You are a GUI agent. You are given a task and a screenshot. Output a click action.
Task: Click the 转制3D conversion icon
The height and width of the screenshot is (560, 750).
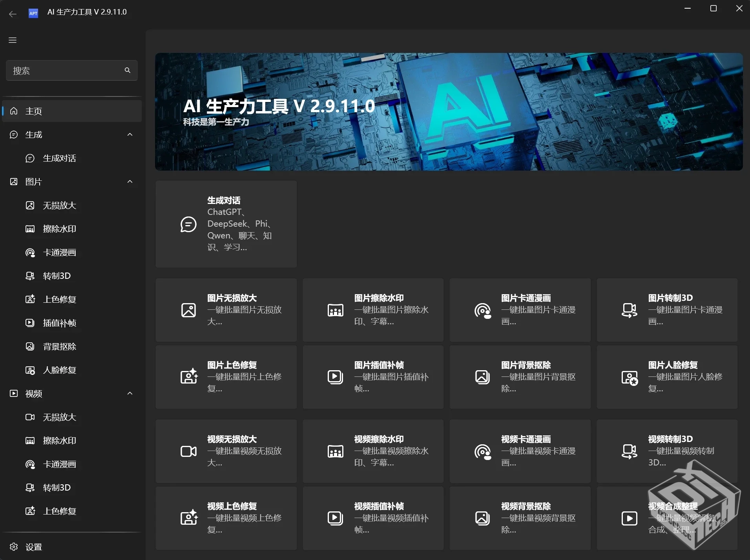click(31, 276)
